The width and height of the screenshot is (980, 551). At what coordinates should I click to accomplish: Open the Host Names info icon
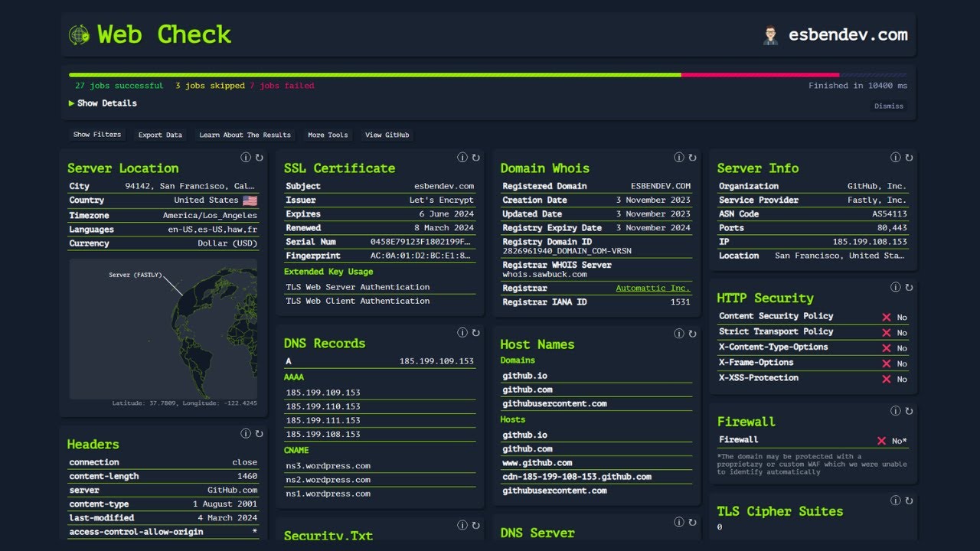(679, 333)
